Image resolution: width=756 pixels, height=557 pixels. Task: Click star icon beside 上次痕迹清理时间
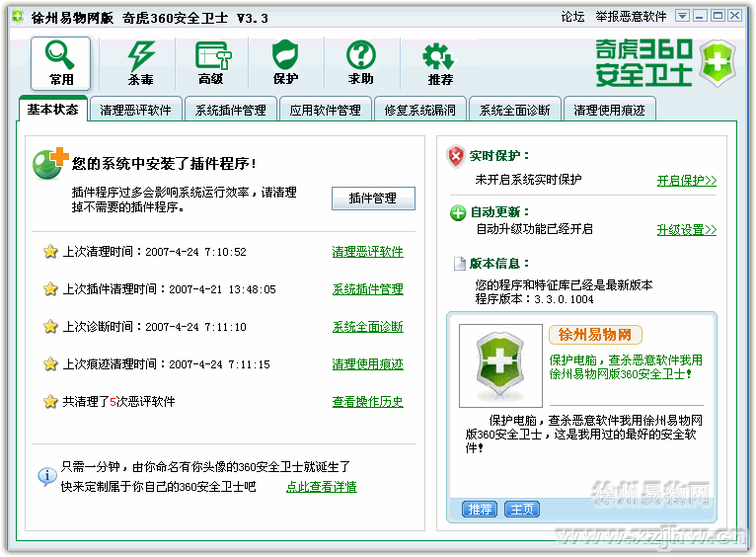[x=50, y=364]
